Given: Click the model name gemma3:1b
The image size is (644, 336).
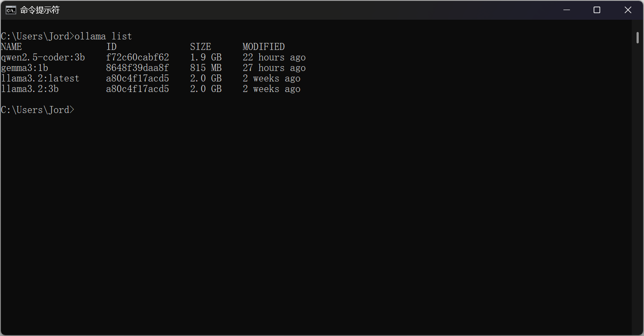Looking at the screenshot, I should (25, 68).
